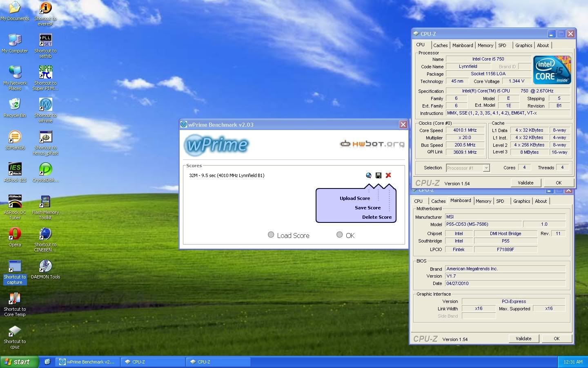Image resolution: width=588 pixels, height=368 pixels.
Task: Click red X delete icon in wPrime scores
Action: [x=388, y=175]
